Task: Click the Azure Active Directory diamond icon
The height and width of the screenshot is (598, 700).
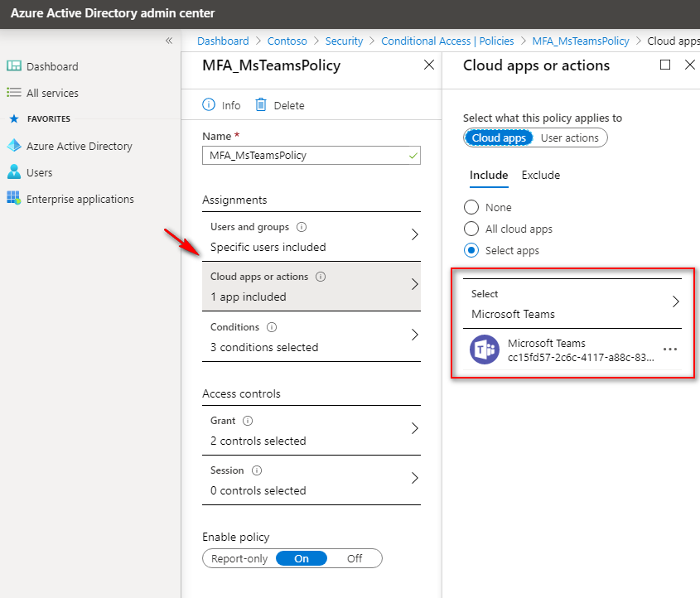Action: click(14, 146)
